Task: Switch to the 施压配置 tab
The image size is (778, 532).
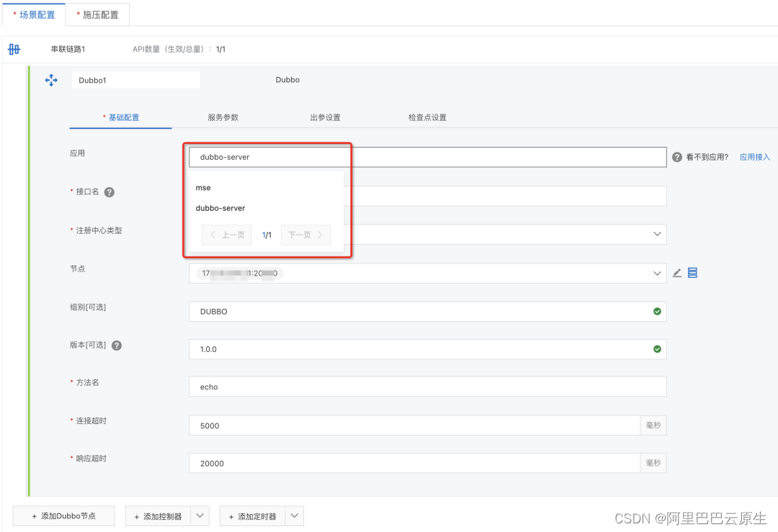Action: [98, 15]
